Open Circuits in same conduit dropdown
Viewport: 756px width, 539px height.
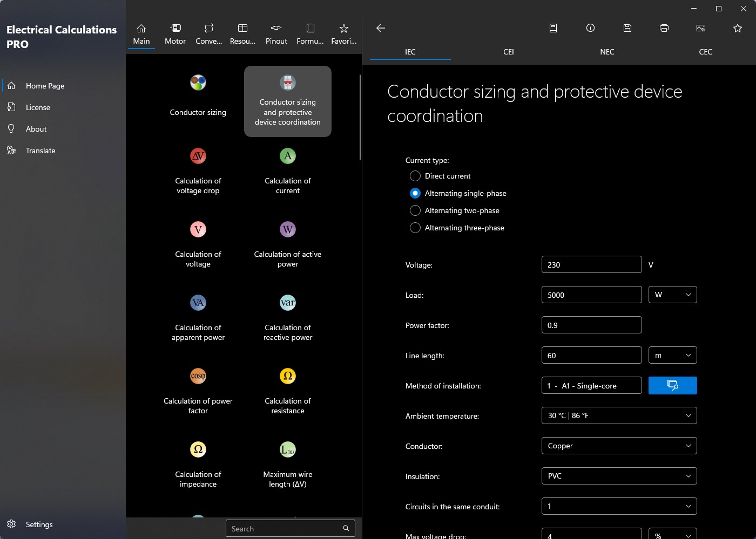coord(619,506)
